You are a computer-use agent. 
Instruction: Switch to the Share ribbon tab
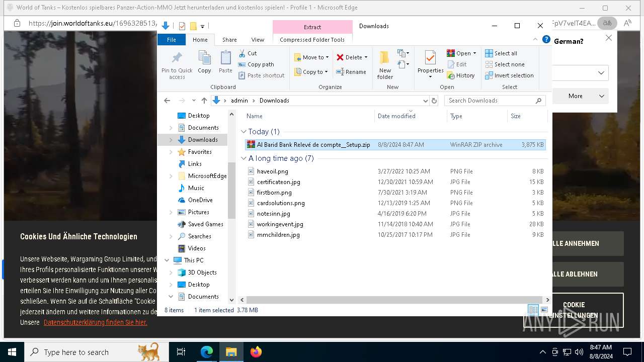tap(229, 40)
